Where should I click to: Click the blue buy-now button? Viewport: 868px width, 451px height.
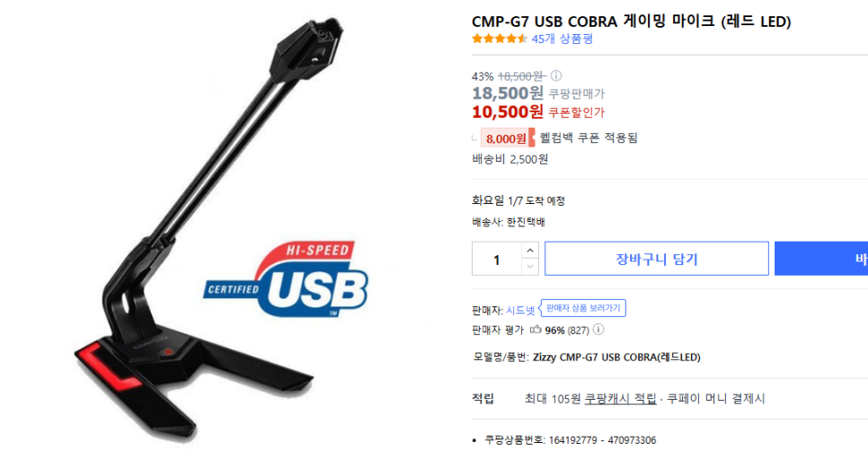coord(821,259)
